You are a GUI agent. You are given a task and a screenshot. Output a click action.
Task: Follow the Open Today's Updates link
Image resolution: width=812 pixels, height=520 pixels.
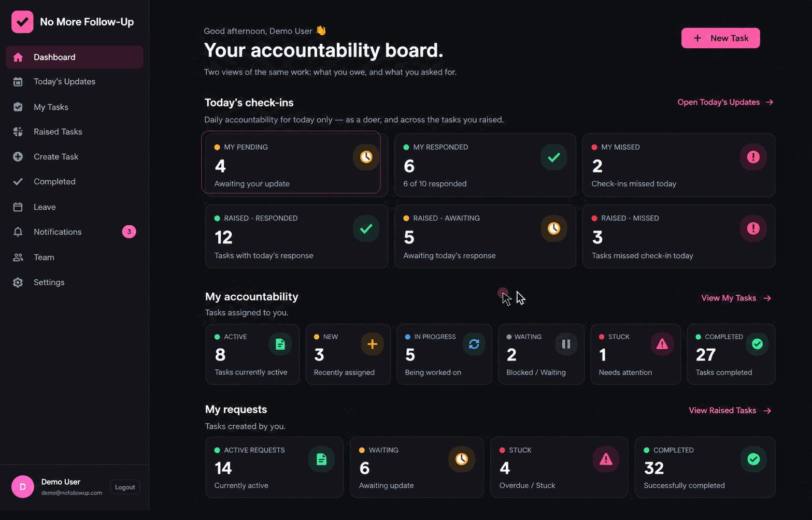coord(725,103)
